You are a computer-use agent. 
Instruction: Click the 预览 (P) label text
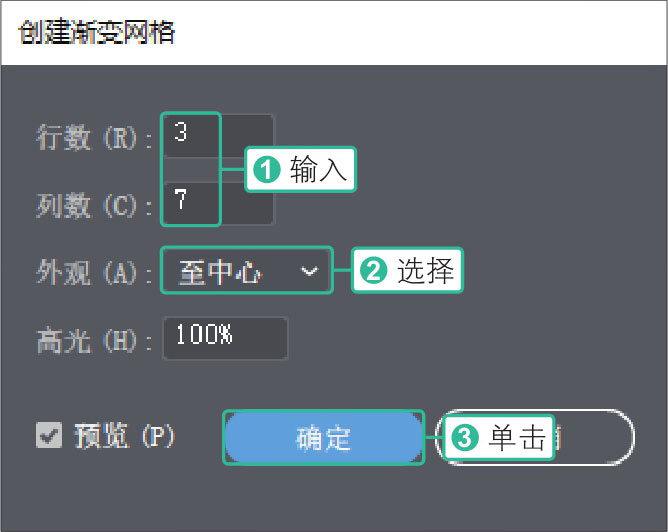[x=125, y=437]
